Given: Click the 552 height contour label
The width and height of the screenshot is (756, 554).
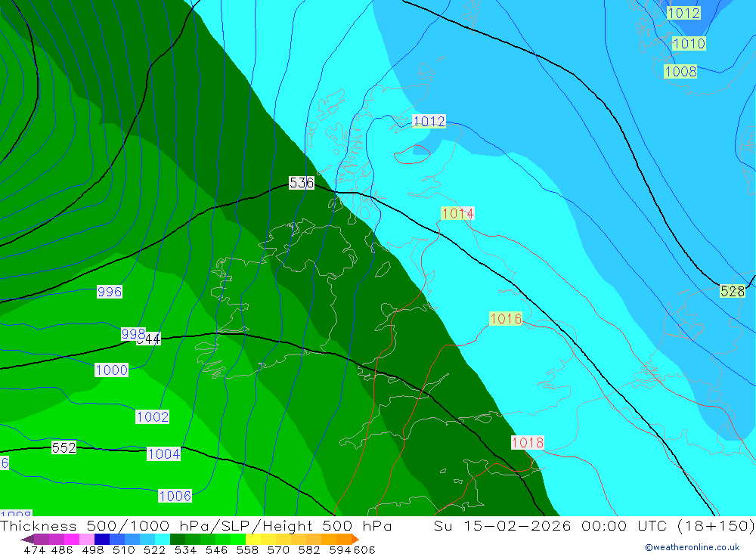Looking at the screenshot, I should point(64,447).
